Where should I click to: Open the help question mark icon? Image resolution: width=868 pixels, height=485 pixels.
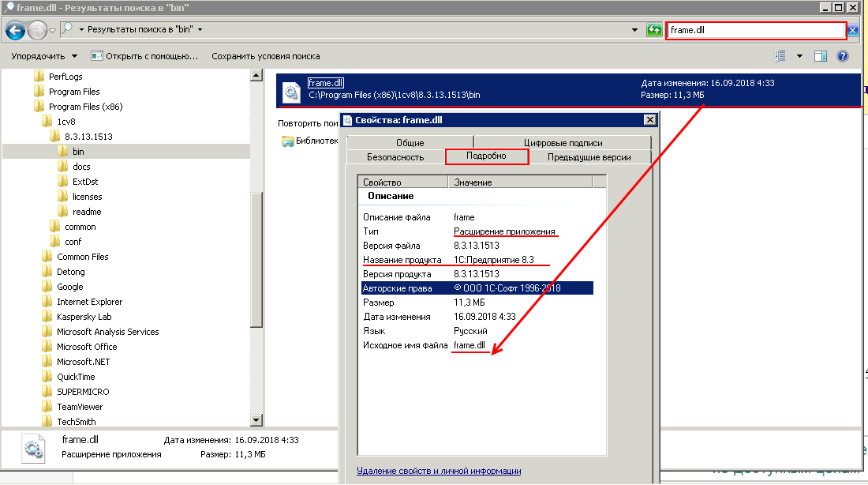[843, 56]
